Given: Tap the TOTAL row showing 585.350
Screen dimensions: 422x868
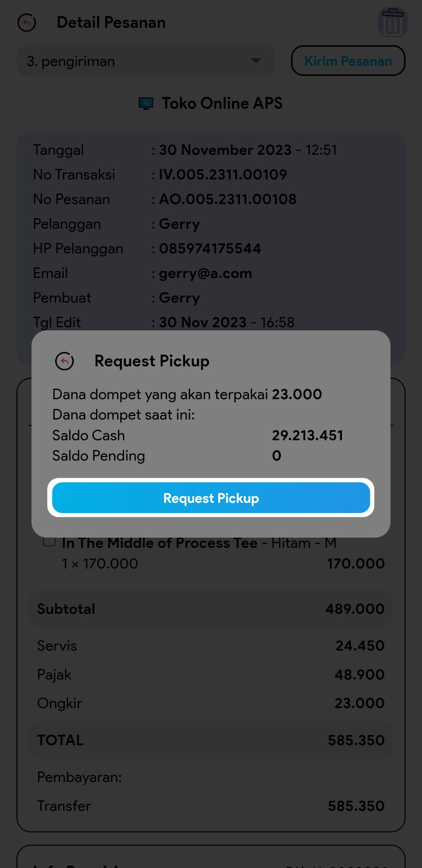Looking at the screenshot, I should click(x=211, y=740).
